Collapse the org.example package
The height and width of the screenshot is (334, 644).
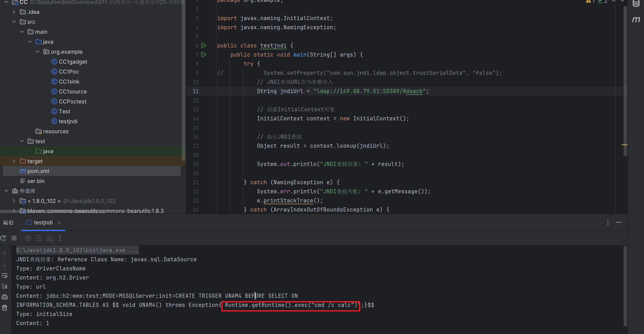click(38, 52)
